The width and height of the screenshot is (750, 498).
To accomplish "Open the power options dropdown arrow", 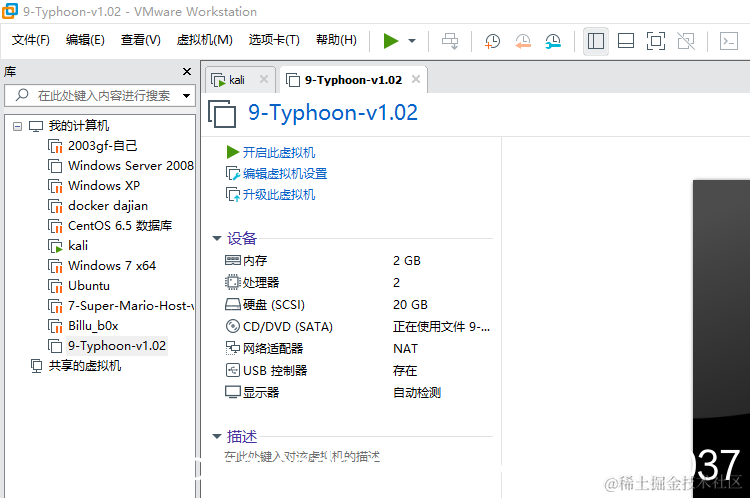I will (412, 41).
